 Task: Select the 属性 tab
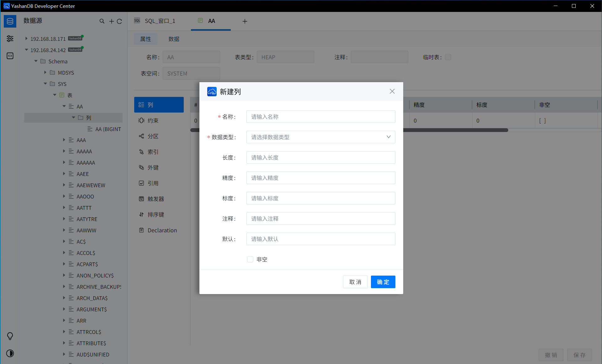tap(145, 39)
